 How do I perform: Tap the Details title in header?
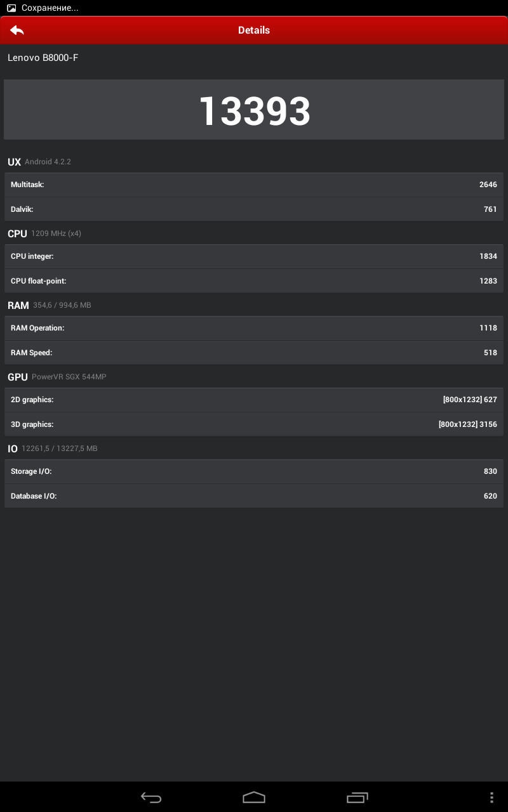click(x=254, y=30)
